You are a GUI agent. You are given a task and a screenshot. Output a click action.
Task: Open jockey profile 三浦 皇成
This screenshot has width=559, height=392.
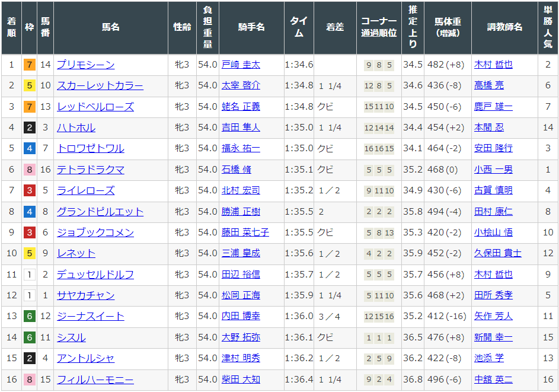point(241,253)
